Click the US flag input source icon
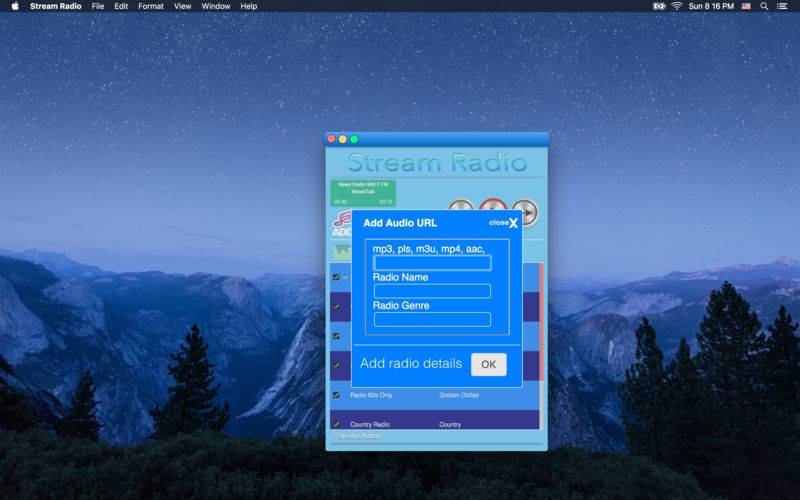Image resolution: width=800 pixels, height=500 pixels. (x=746, y=6)
